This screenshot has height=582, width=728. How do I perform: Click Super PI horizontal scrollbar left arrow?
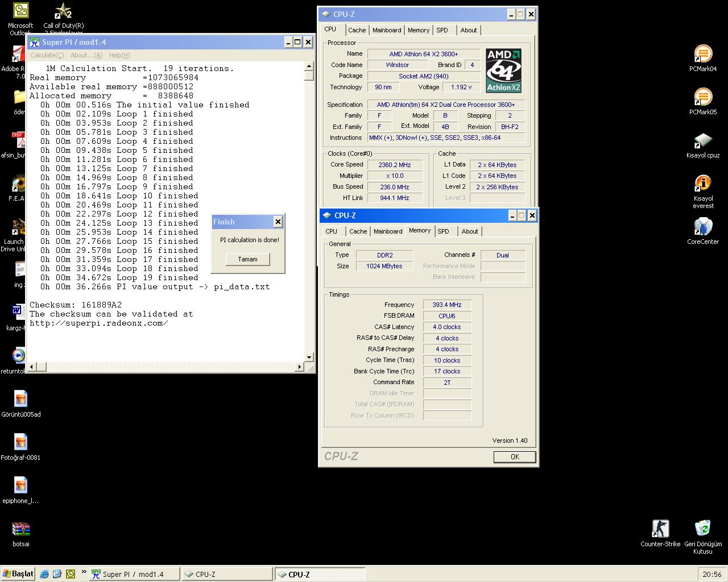(32, 367)
